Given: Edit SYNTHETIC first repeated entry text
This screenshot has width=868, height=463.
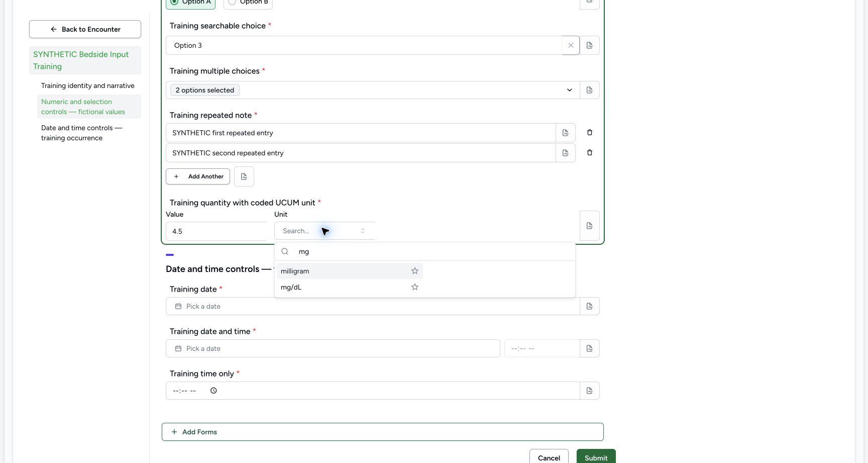Looking at the screenshot, I should (361, 133).
